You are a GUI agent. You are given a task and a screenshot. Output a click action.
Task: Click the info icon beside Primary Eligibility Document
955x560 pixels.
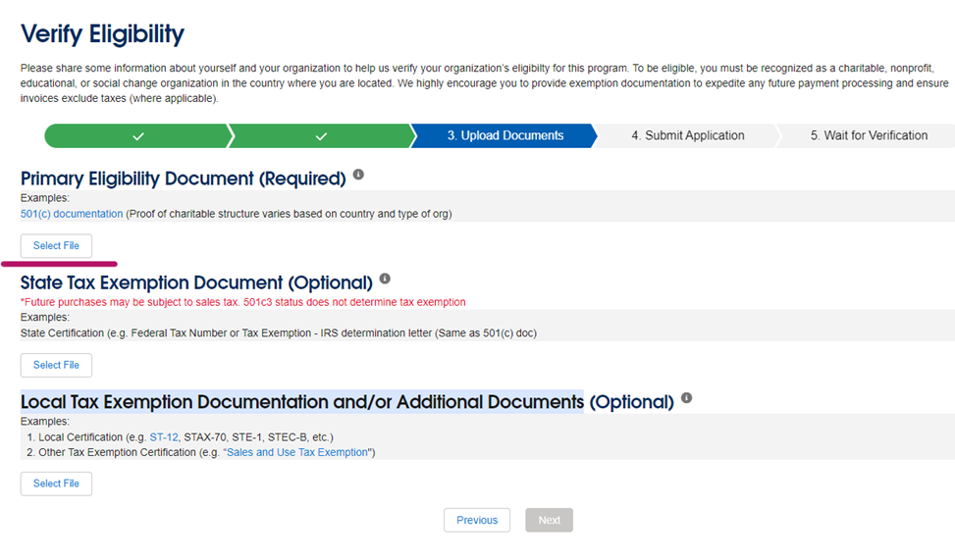[x=358, y=175]
